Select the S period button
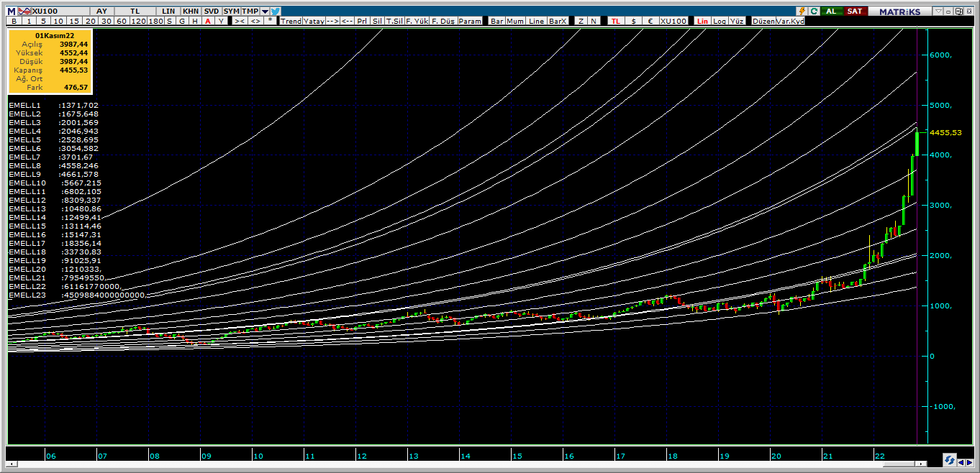980x473 pixels. coord(169,21)
